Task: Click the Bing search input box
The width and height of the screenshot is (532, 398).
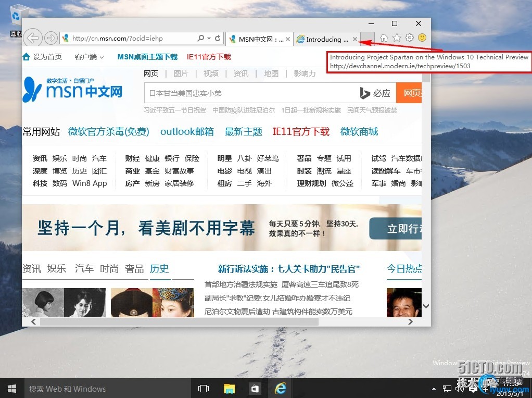Action: point(251,93)
